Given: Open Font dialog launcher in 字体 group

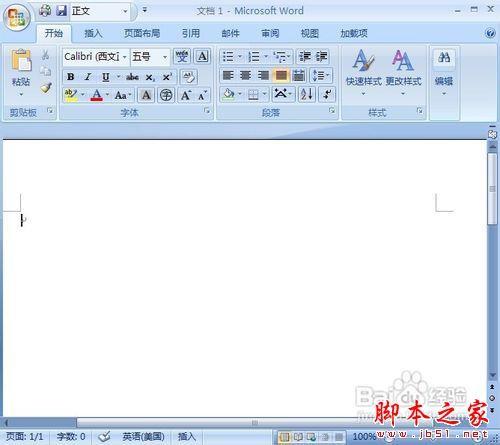Looking at the screenshot, I should coord(207,110).
